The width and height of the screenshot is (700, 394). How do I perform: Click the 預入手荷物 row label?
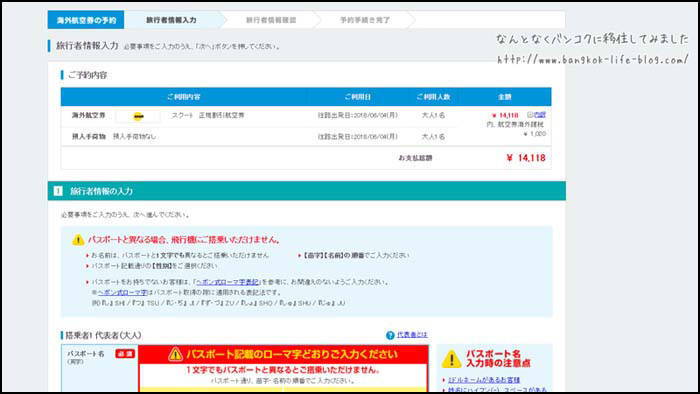pos(88,137)
